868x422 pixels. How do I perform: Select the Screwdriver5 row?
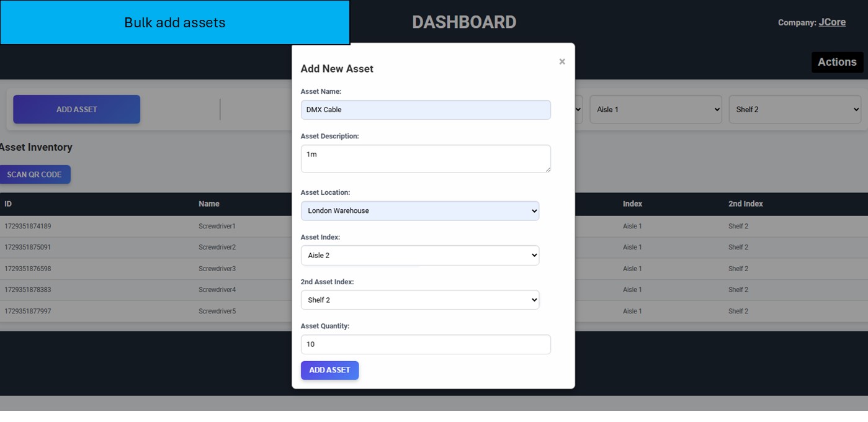pyautogui.click(x=217, y=312)
